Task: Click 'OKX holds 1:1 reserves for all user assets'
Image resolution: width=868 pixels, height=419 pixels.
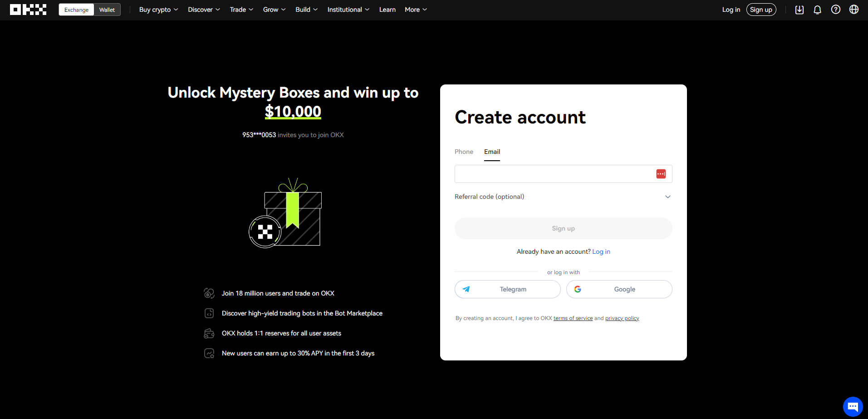Action: click(281, 333)
